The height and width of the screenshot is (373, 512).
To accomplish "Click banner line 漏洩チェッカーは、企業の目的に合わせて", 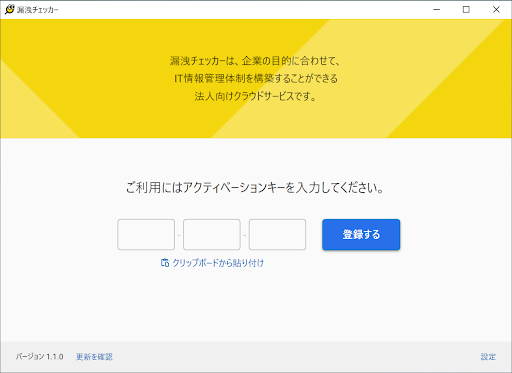I will click(x=255, y=61).
